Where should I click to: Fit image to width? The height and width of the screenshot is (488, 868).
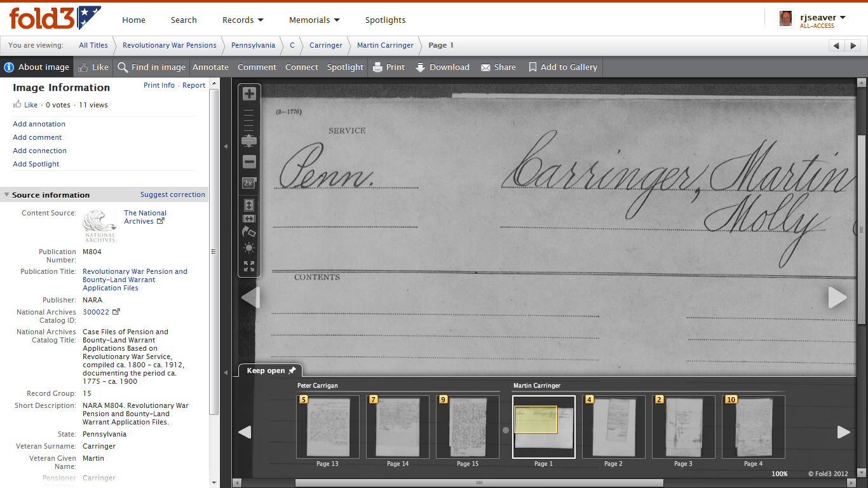pyautogui.click(x=249, y=219)
